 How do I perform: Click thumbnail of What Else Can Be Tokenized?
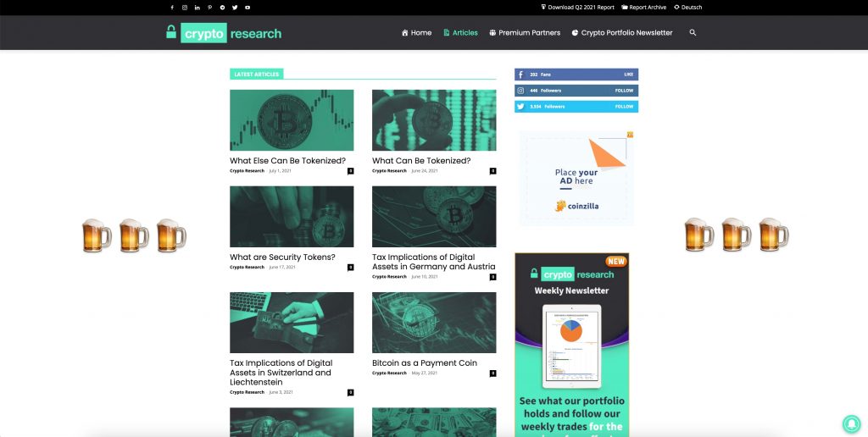[292, 120]
